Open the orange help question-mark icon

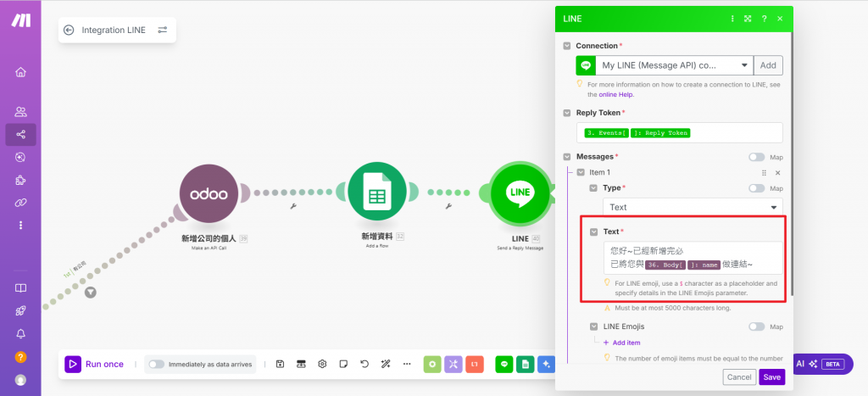(x=20, y=357)
